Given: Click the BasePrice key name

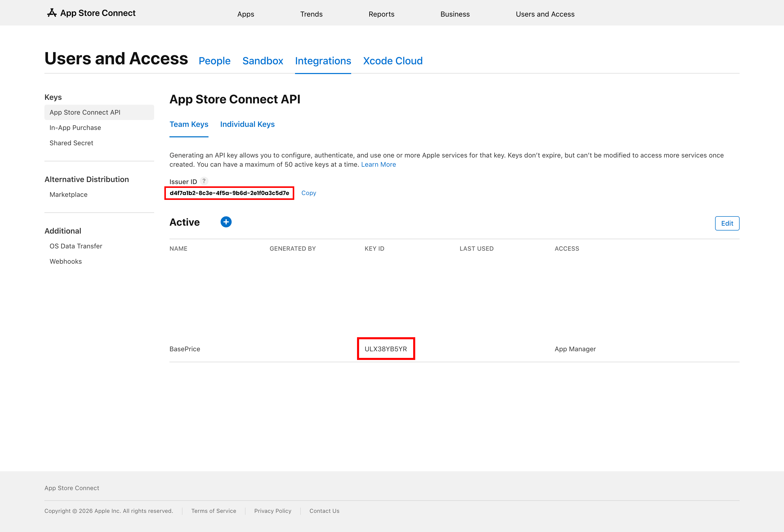Looking at the screenshot, I should (x=185, y=349).
